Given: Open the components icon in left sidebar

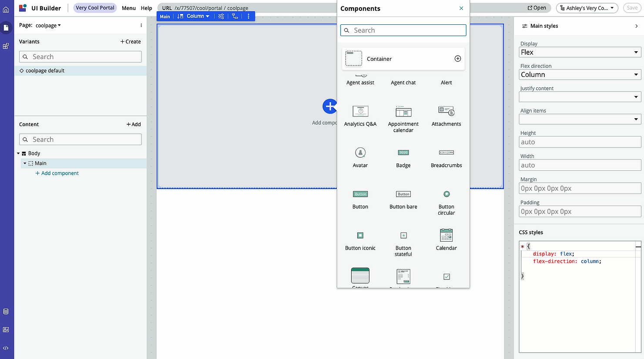Looking at the screenshot, I should 6,46.
